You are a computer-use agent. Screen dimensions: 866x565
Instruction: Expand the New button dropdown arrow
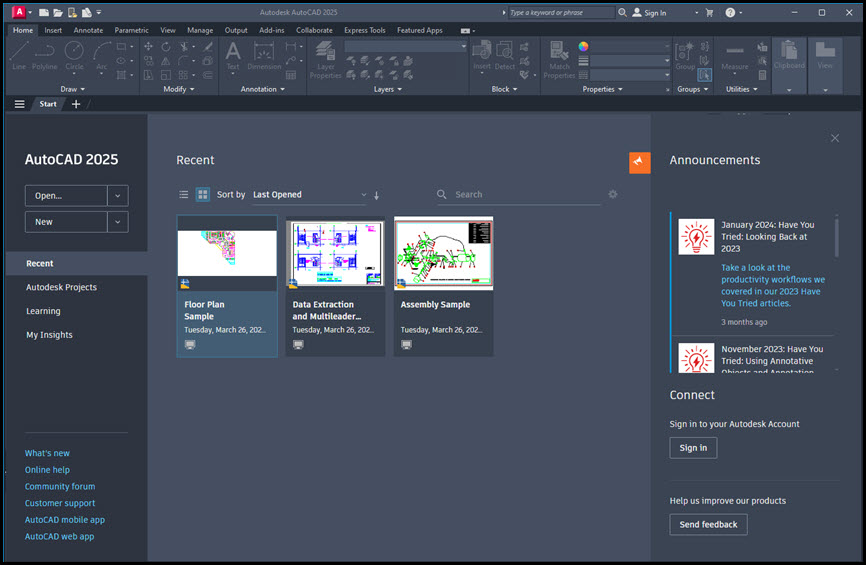click(118, 222)
